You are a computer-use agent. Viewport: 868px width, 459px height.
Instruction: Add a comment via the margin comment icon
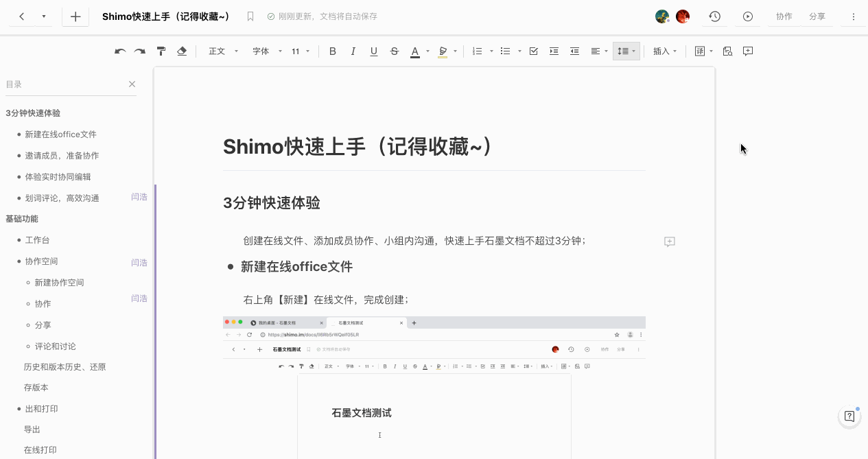pos(670,242)
